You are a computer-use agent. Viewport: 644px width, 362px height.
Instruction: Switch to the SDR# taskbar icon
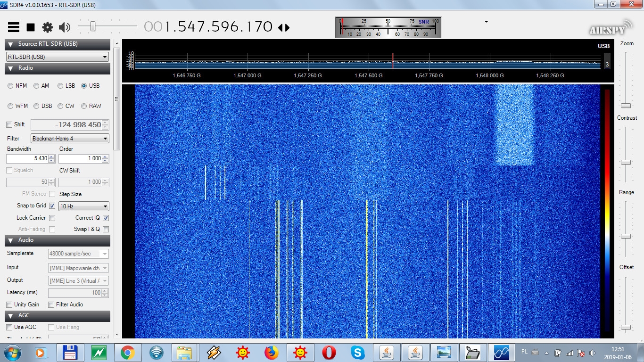(501, 352)
